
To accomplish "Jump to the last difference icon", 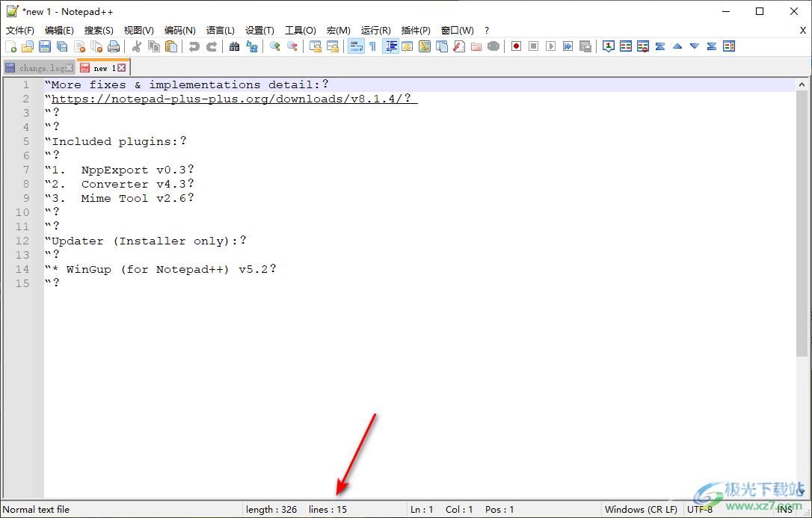I will [x=712, y=46].
